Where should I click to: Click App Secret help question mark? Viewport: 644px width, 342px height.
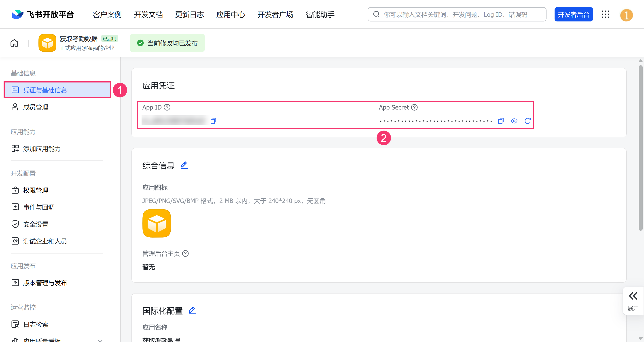(414, 107)
